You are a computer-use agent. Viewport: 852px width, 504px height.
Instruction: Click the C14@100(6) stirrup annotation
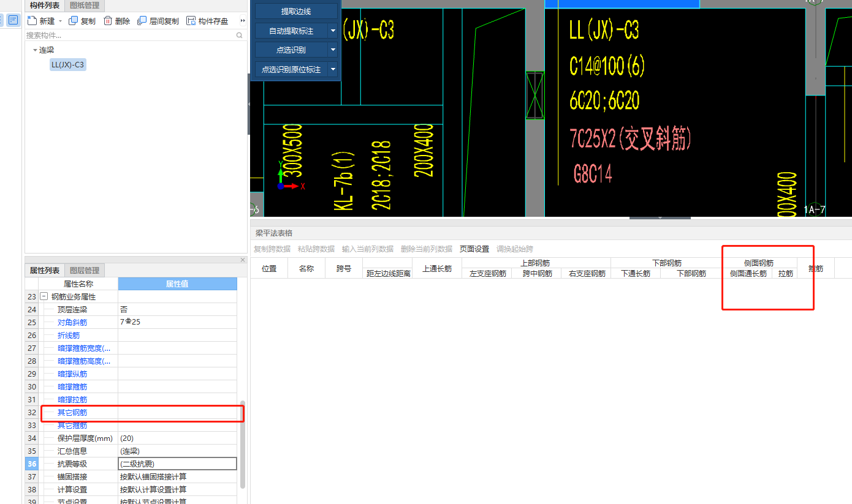607,66
